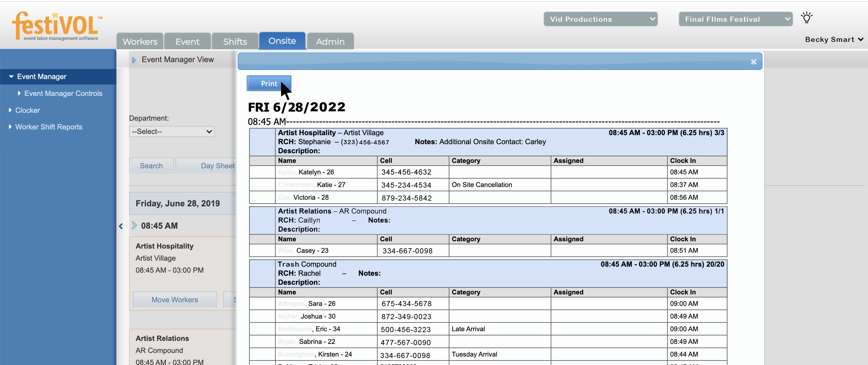This screenshot has height=365, width=868.
Task: Click the festiVOL logo
Action: pyautogui.click(x=57, y=26)
